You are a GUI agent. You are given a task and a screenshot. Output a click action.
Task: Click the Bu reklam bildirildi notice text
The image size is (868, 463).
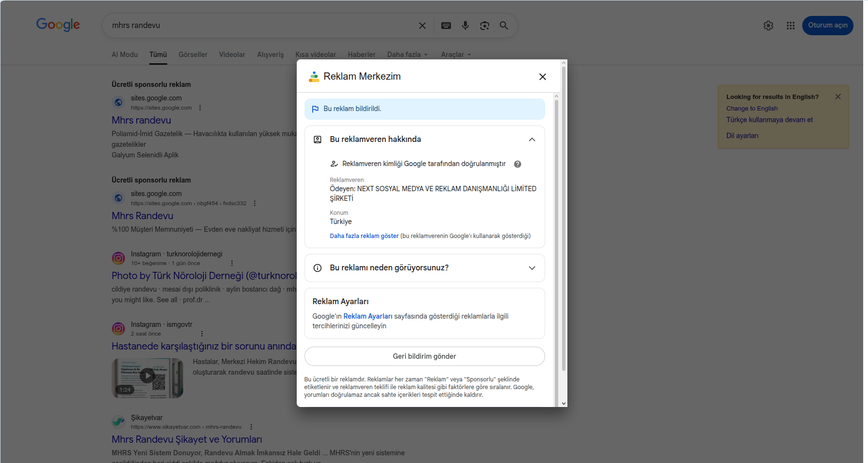352,109
